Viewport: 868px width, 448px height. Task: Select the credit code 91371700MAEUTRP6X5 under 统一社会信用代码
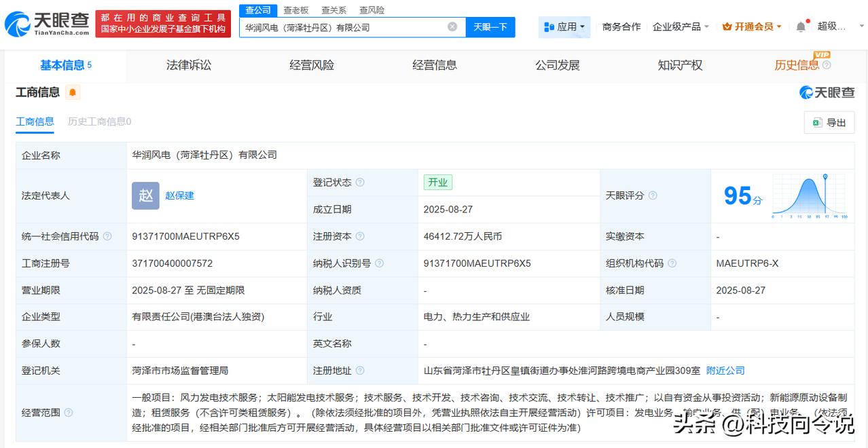pyautogui.click(x=185, y=236)
